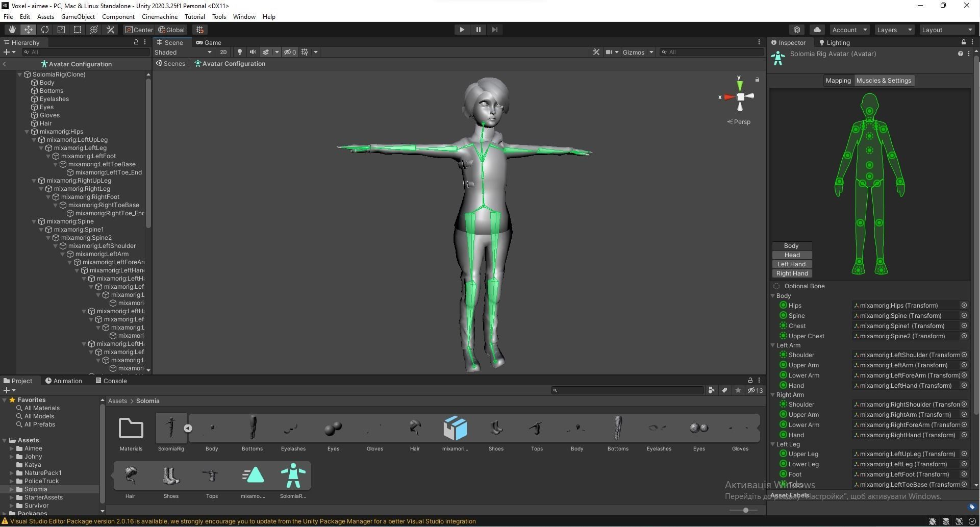The height and width of the screenshot is (527, 980).
Task: Toggle Center pivot mode button
Action: point(139,30)
